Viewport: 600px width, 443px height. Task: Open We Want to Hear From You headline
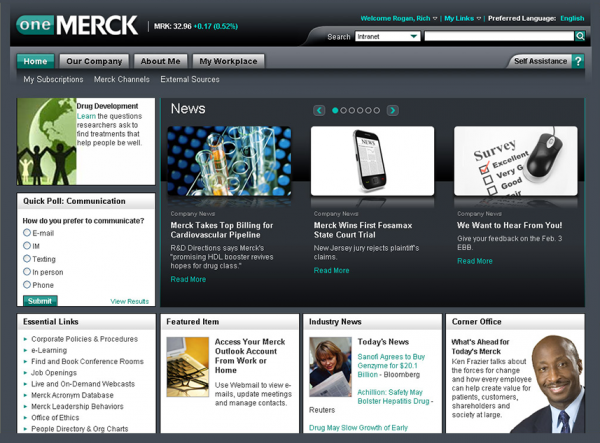(509, 225)
